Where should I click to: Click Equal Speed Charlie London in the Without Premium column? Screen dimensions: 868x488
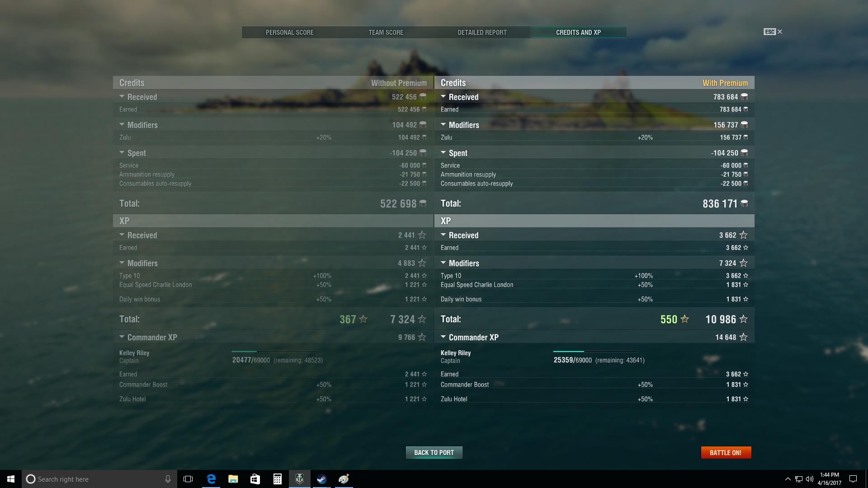point(156,285)
